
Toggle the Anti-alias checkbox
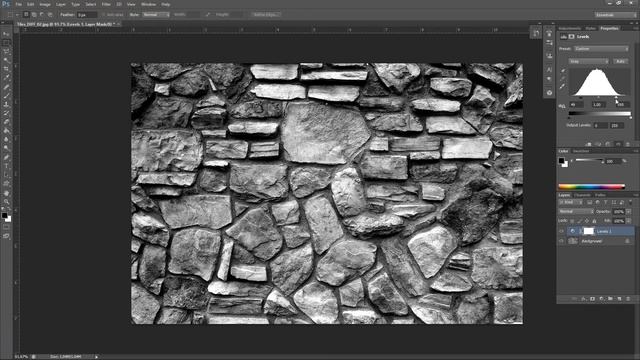[104, 15]
